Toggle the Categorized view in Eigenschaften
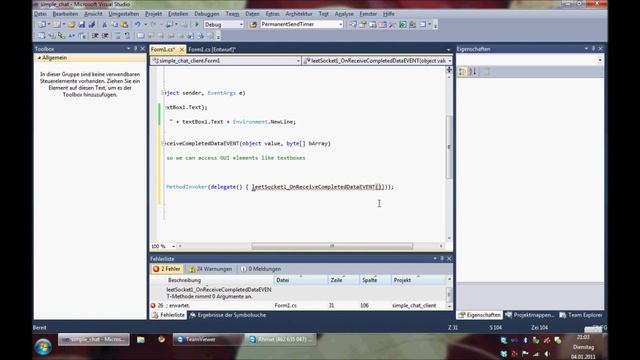The height and width of the screenshot is (360, 640). (x=462, y=72)
